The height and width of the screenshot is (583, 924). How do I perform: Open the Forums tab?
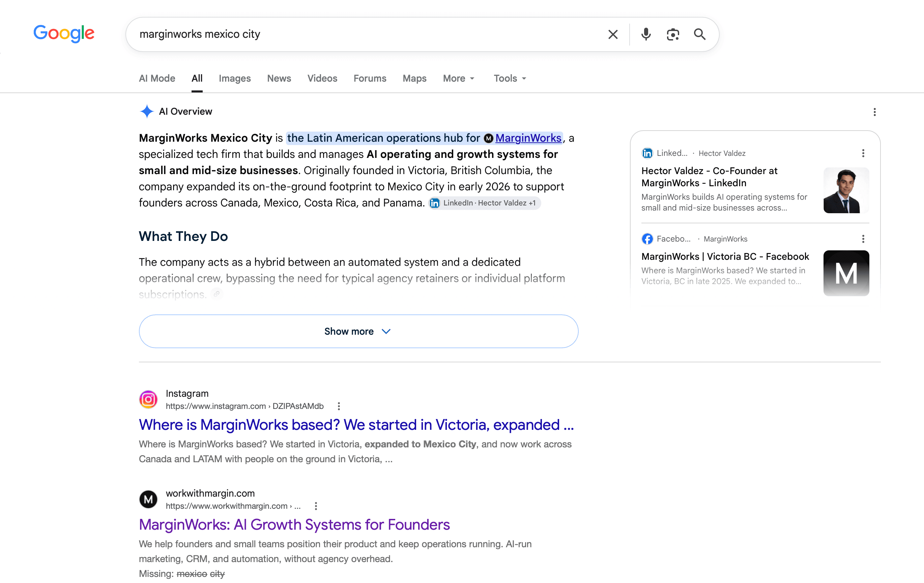370,78
